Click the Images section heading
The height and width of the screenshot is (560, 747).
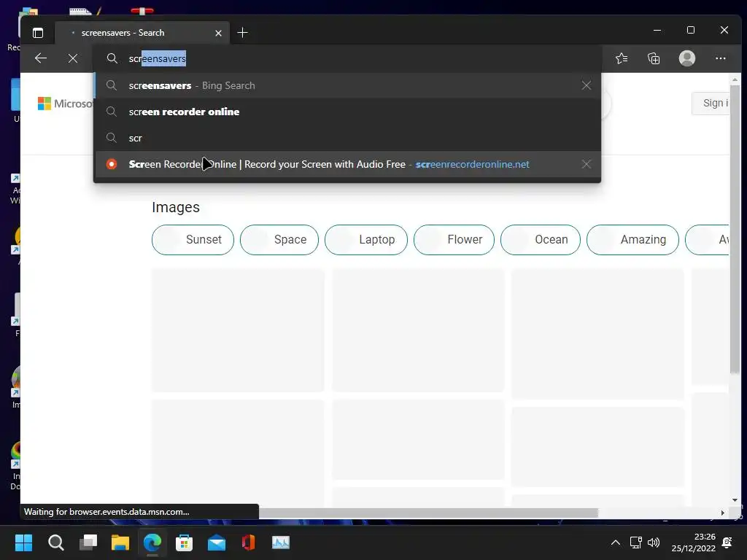(x=176, y=207)
